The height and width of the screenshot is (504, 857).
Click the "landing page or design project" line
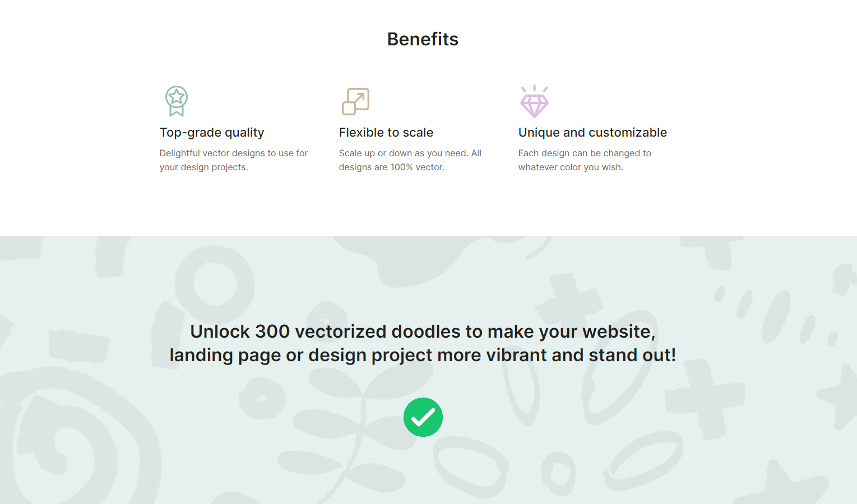pyautogui.click(x=423, y=355)
